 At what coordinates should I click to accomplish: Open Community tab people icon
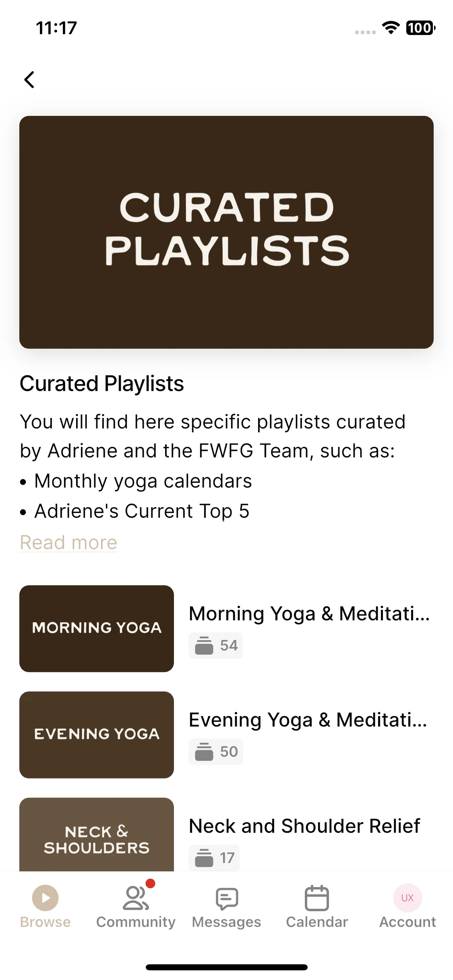[x=136, y=898]
